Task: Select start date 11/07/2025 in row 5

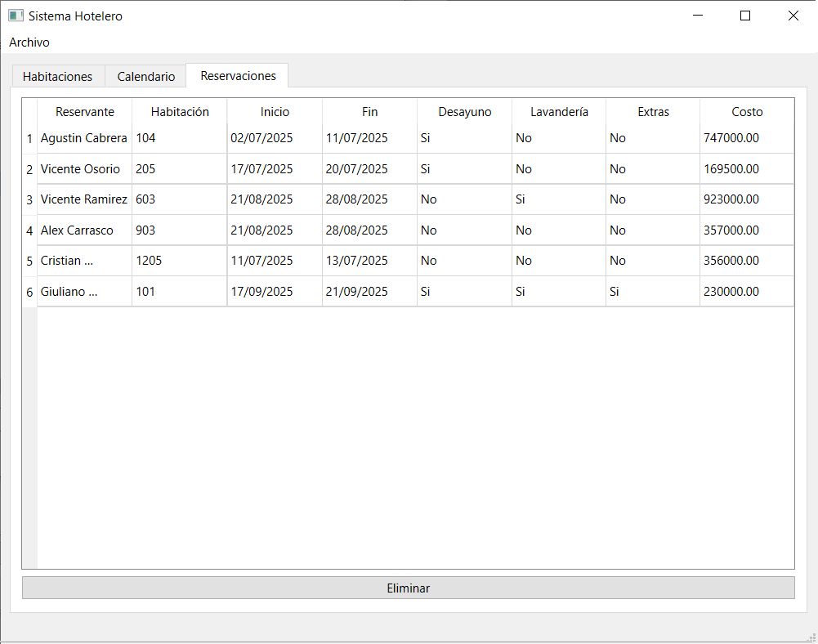Action: [275, 261]
